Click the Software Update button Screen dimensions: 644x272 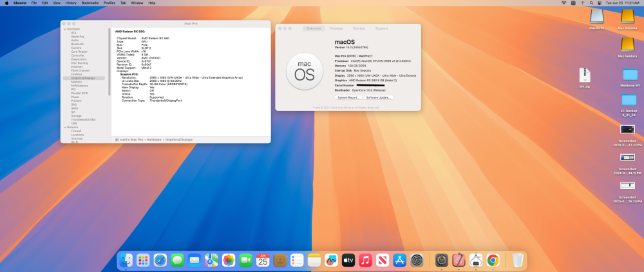pyautogui.click(x=379, y=97)
